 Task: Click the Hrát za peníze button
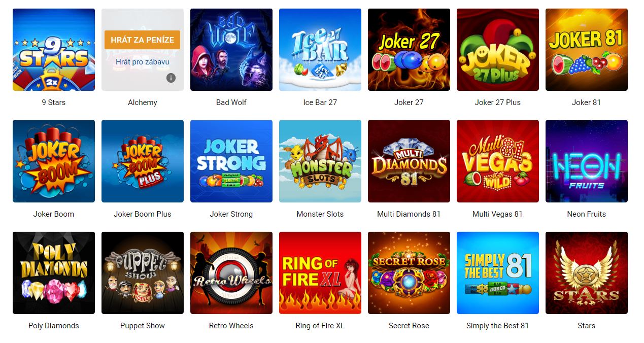tap(143, 40)
